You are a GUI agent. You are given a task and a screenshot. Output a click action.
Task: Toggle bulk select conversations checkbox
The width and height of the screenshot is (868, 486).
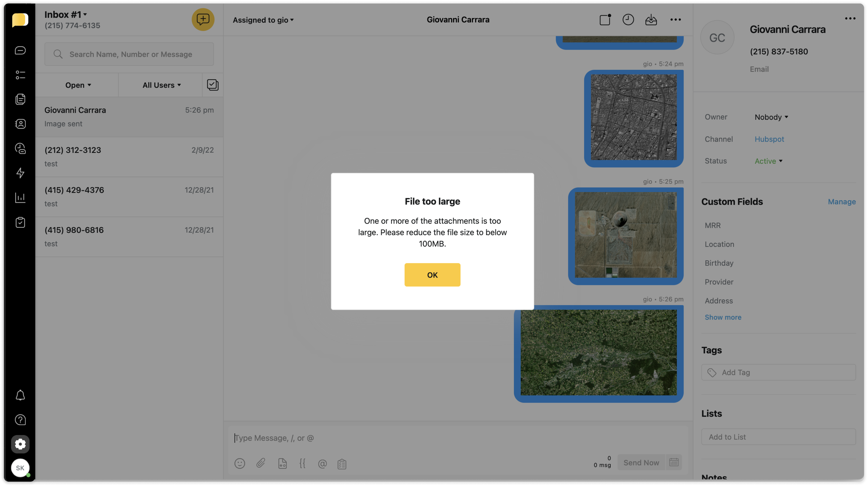pyautogui.click(x=213, y=85)
